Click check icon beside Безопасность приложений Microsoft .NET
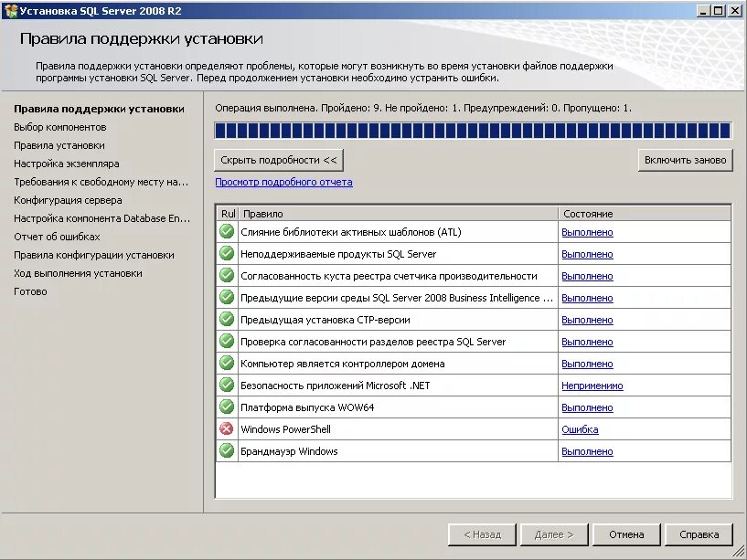 (x=227, y=385)
